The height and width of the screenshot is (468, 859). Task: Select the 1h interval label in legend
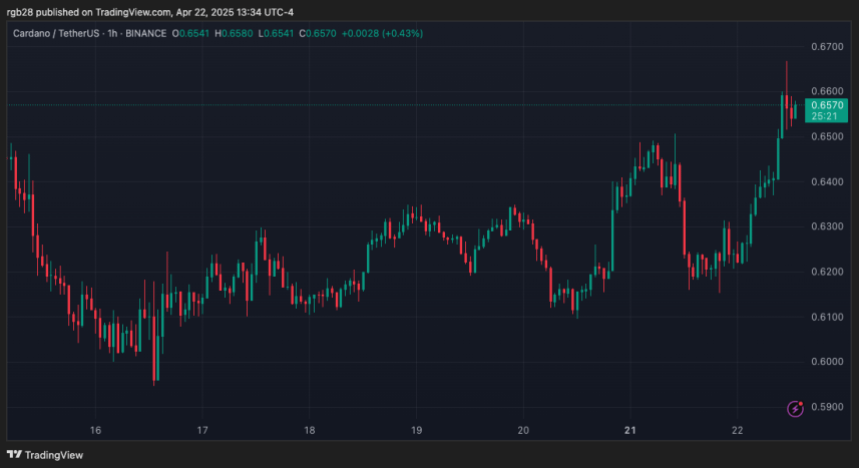[x=114, y=33]
